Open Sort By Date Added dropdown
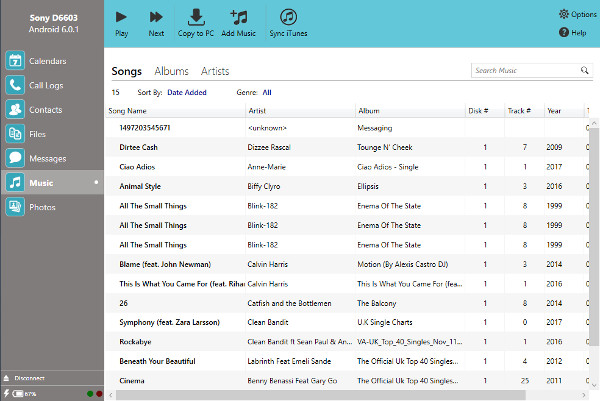 pyautogui.click(x=187, y=93)
